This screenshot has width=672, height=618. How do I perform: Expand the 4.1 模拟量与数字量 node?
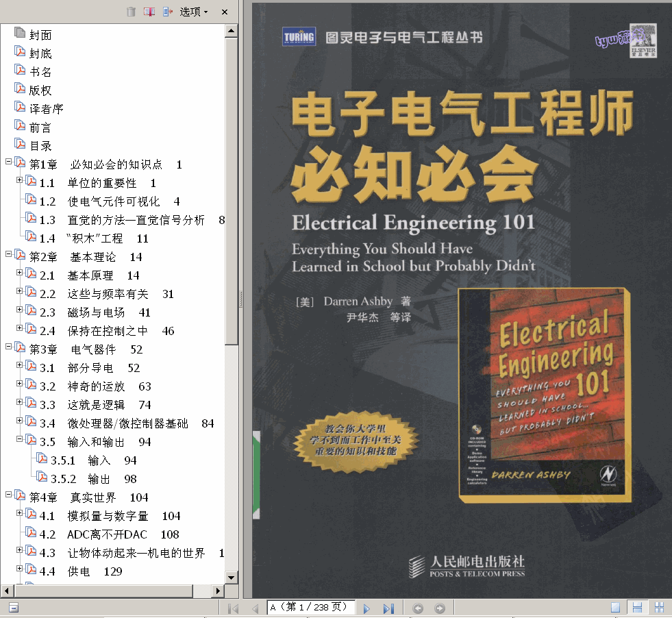click(x=19, y=513)
